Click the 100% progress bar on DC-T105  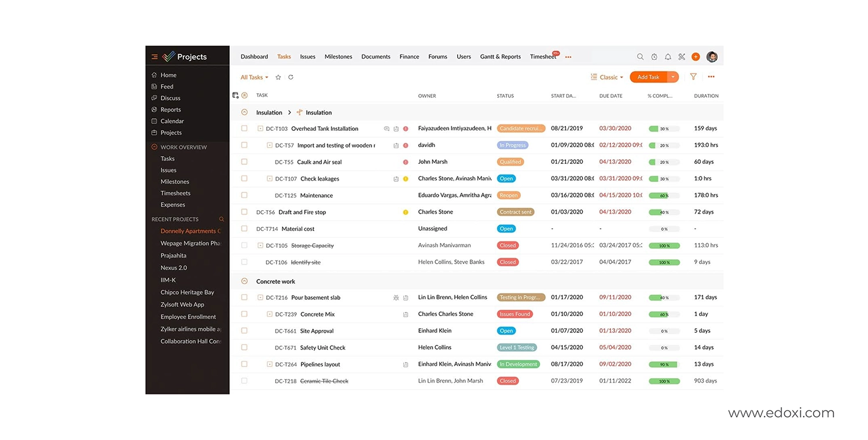(x=664, y=245)
